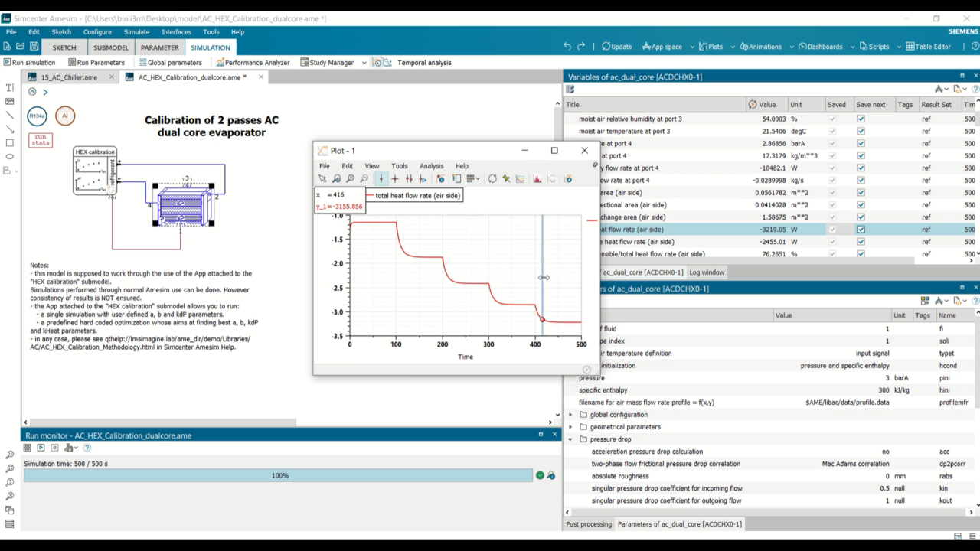Click the plot legend list icon
The width and height of the screenshot is (980, 551).
click(x=457, y=179)
